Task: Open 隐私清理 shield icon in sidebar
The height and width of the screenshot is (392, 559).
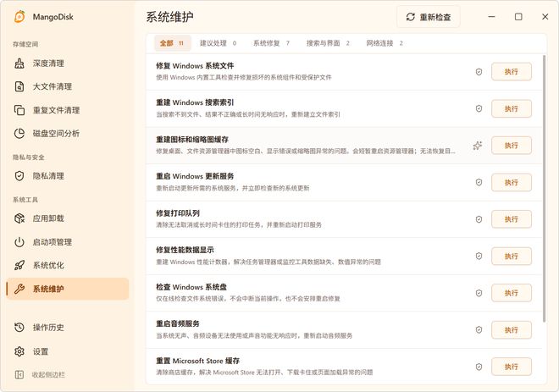Action: [x=19, y=176]
